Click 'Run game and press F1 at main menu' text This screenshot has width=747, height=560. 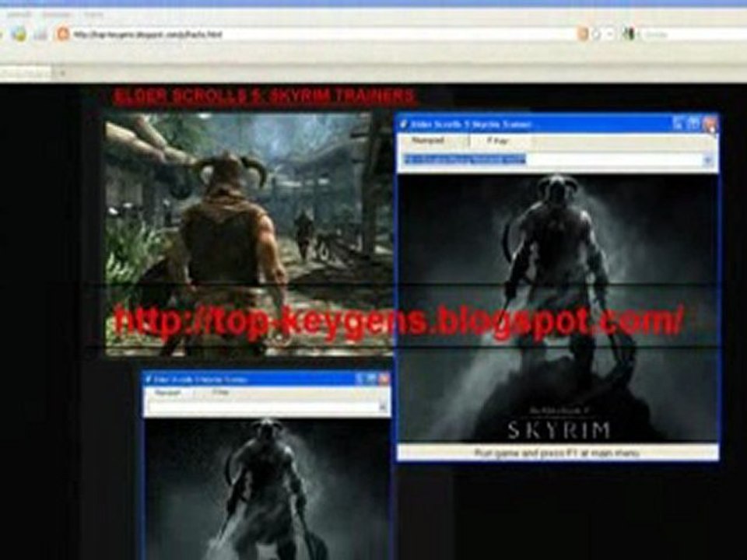pyautogui.click(x=556, y=453)
